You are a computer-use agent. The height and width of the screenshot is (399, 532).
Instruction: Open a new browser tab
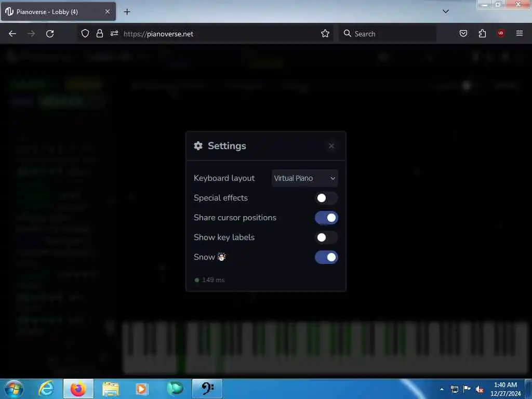[127, 12]
